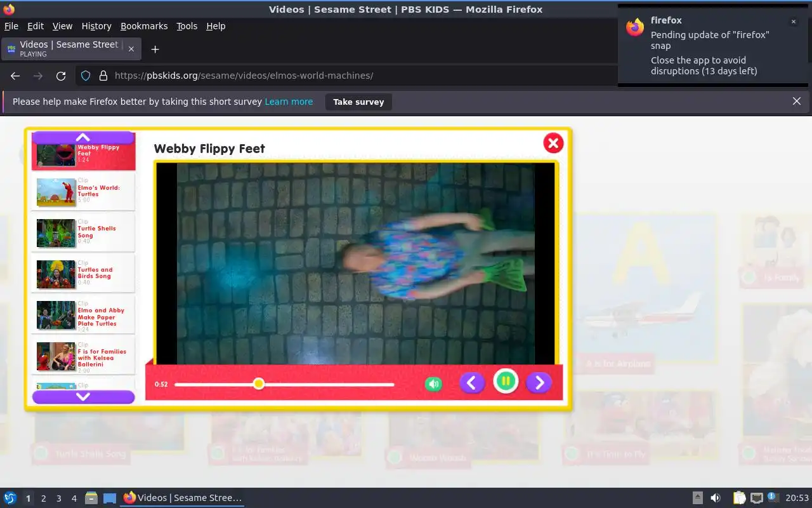This screenshot has height=508, width=812.
Task: Go to previous video with left arrow
Action: pos(472,382)
